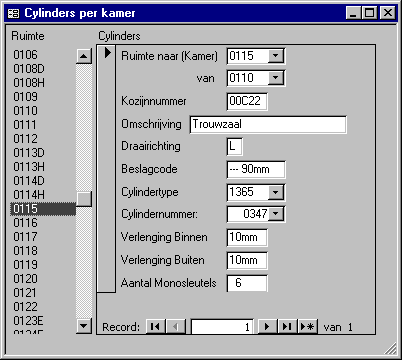Click the Cylindertype value 1365
This screenshot has width=402, height=360.
click(241, 192)
